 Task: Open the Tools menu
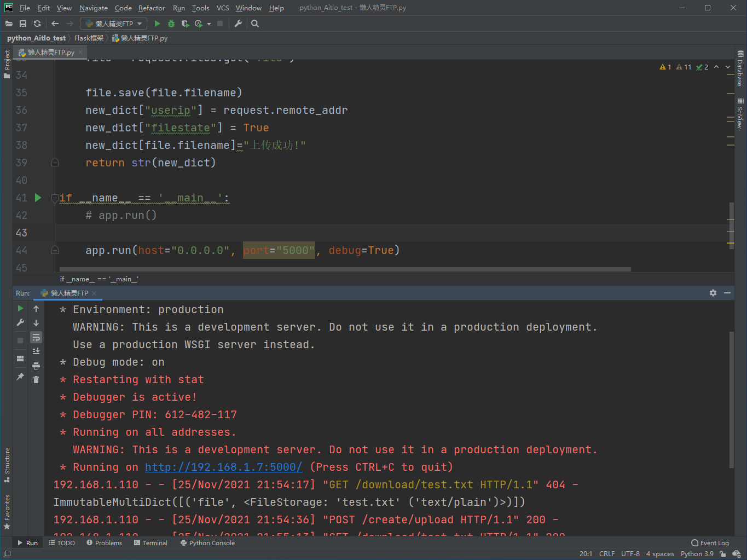[x=201, y=8]
